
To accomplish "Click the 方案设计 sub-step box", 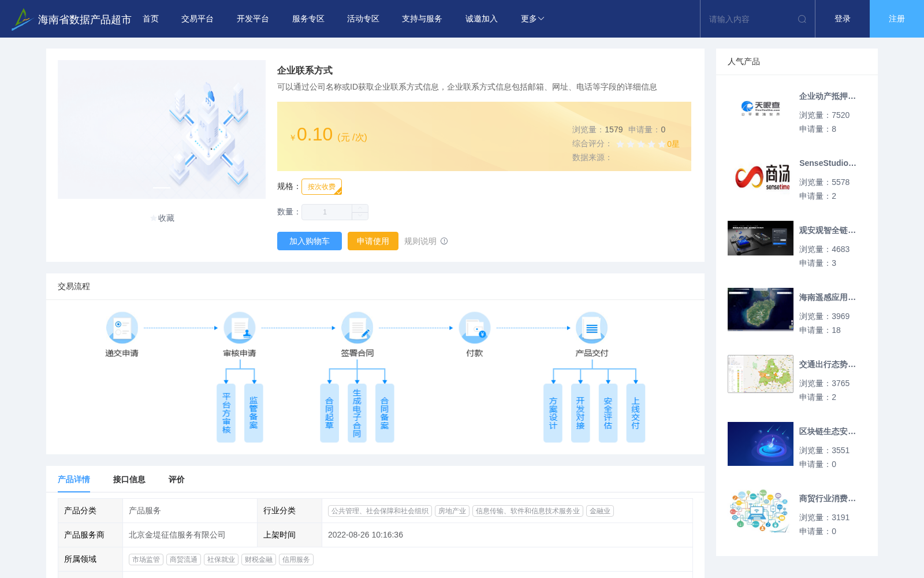I will tap(553, 413).
